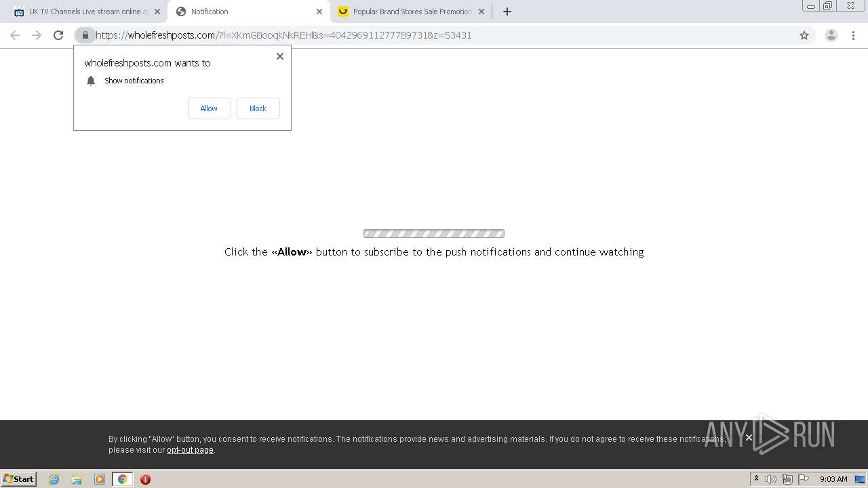The image size is (868, 488).
Task: Reload the current page
Action: (x=58, y=35)
